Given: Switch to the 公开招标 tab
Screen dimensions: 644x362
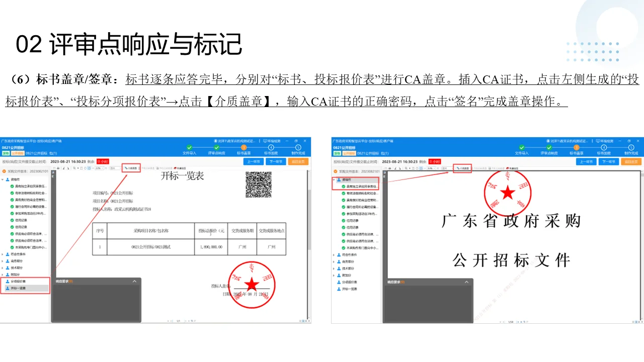Looking at the screenshot, I should 17,153.
